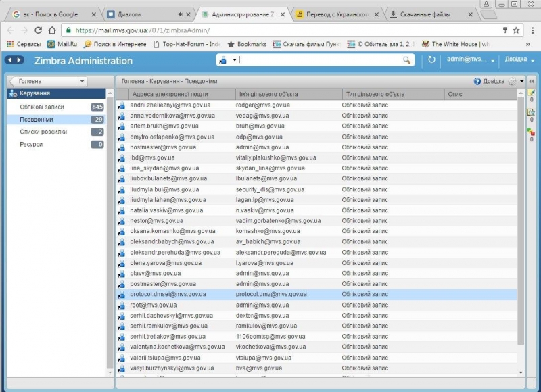The height and width of the screenshot is (392, 541).
Task: Click the search magnifier icon
Action: (407, 60)
